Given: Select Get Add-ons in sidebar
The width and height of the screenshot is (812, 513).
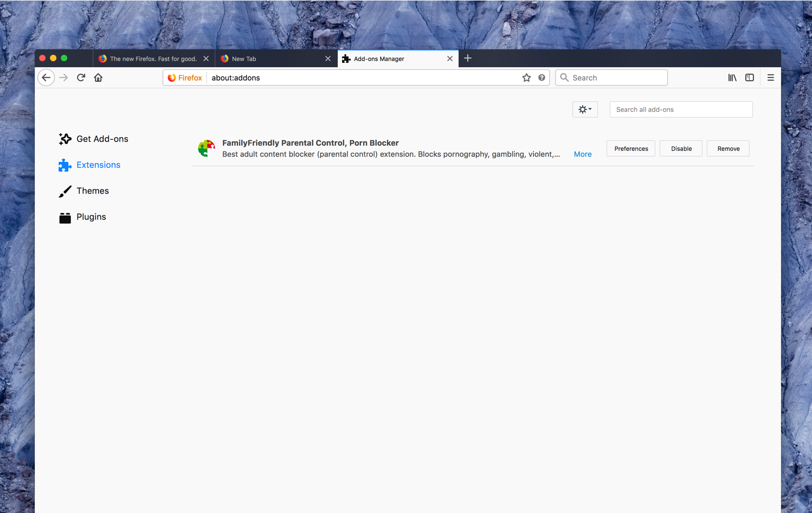Looking at the screenshot, I should pos(93,139).
